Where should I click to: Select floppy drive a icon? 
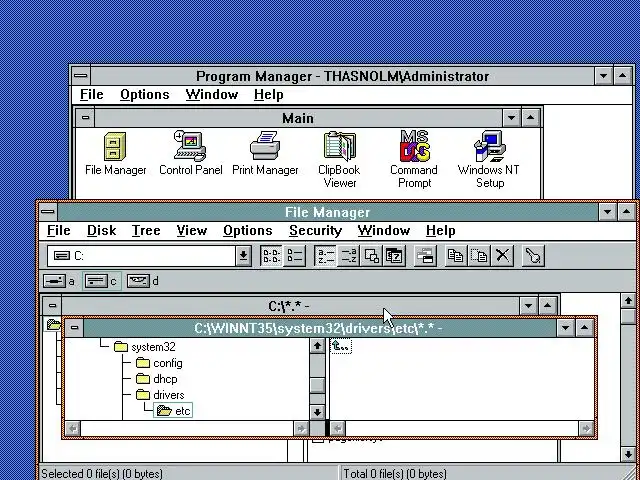(60, 281)
